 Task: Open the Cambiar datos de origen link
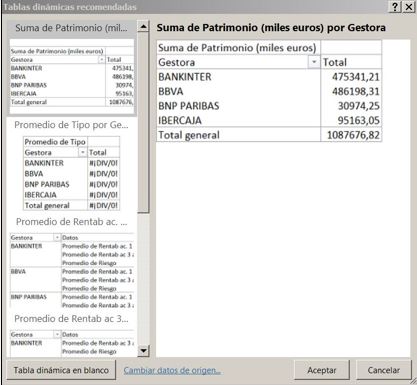[x=172, y=370]
